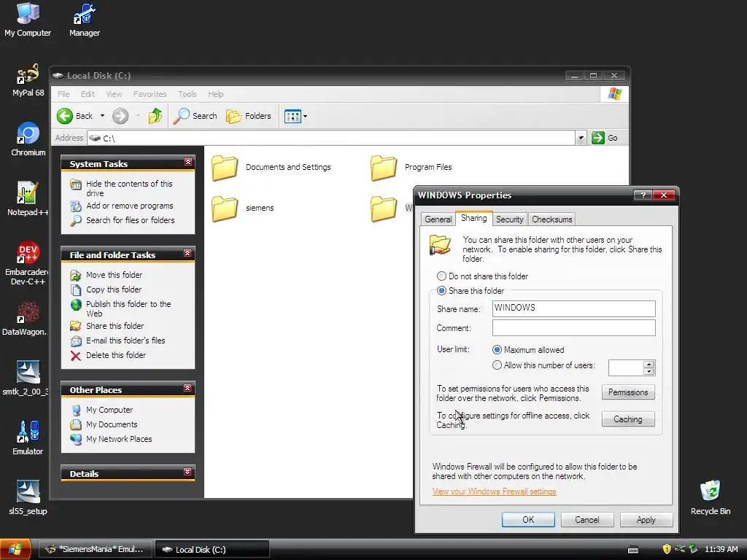
Task: Click the Share name input field
Action: click(x=573, y=308)
